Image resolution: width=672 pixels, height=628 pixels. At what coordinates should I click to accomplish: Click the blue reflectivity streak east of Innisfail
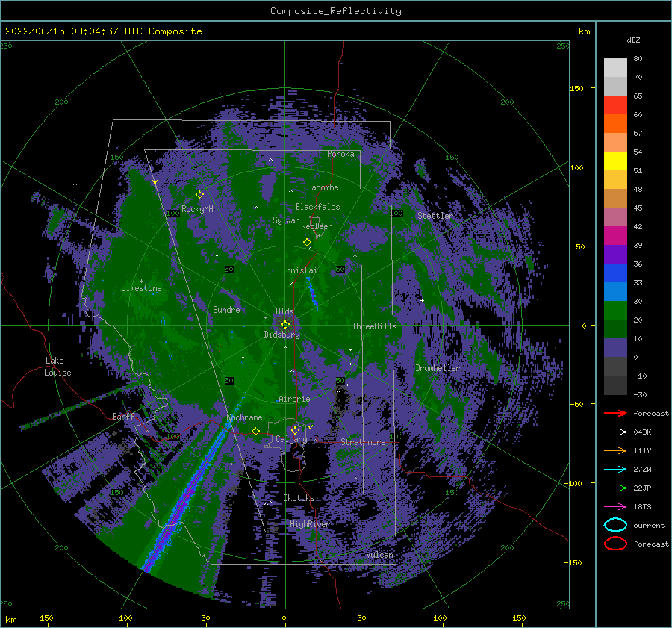pyautogui.click(x=312, y=293)
